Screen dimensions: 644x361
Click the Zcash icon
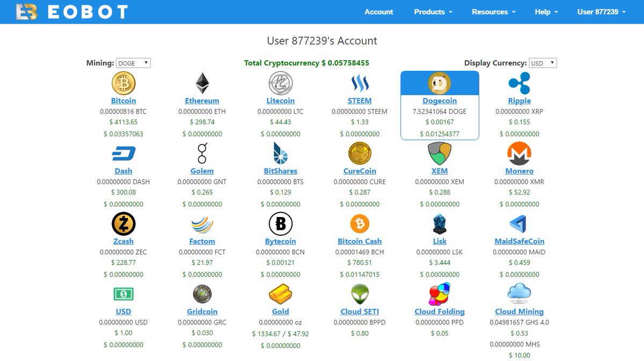coord(123,223)
